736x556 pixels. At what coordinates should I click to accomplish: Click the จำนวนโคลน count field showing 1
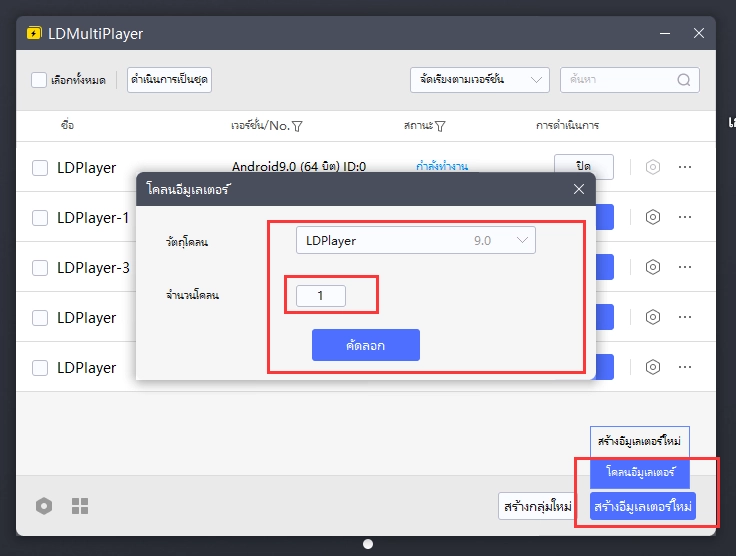pos(321,296)
